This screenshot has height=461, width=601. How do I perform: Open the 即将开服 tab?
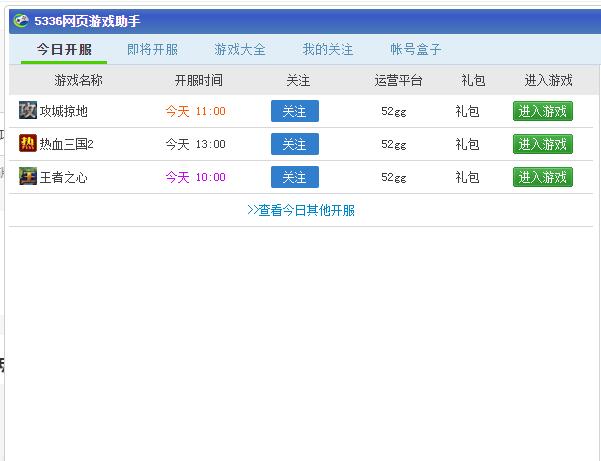(x=152, y=49)
